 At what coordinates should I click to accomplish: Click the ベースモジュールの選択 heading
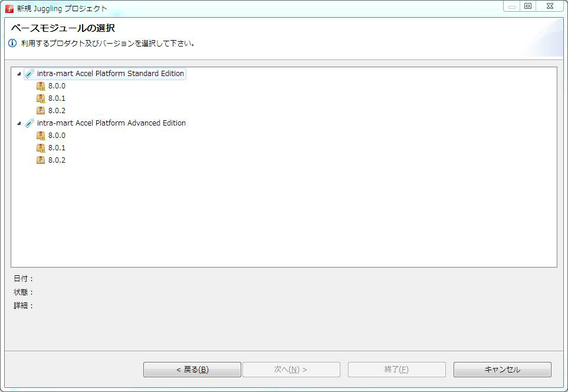[x=63, y=28]
